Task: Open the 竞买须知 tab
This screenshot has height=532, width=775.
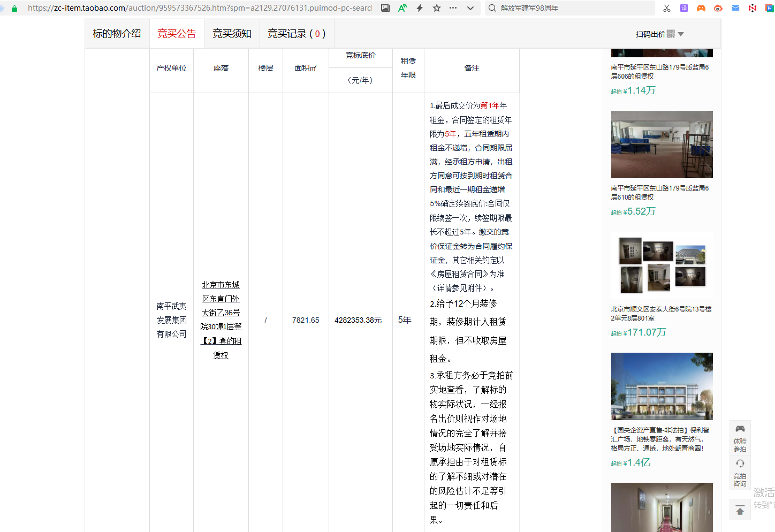Action: click(x=232, y=34)
